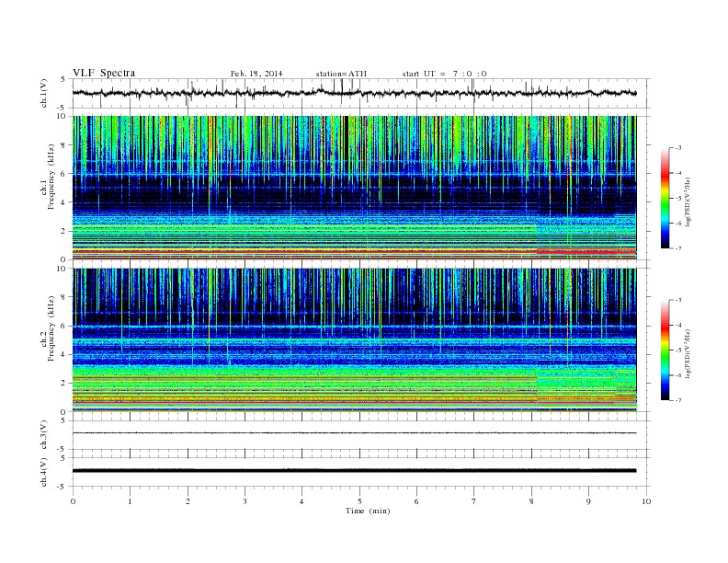Click the '-7' label on ch.2 colorbar
The height and width of the screenshot is (563, 728).
coord(678,400)
